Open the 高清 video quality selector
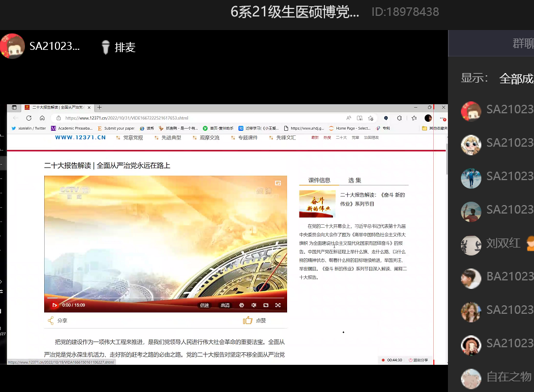Viewport: 534px width, 392px height. click(225, 305)
